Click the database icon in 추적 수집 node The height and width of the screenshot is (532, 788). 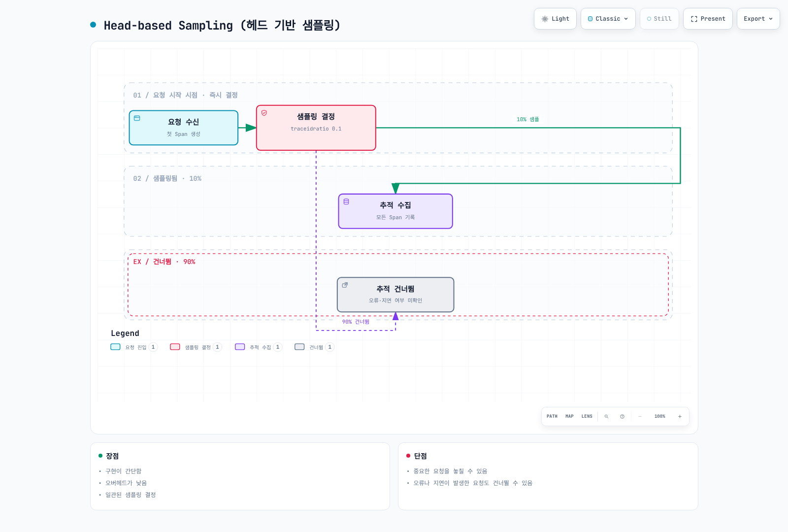pos(346,201)
